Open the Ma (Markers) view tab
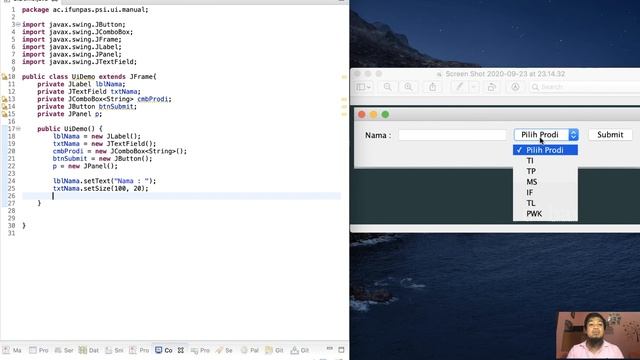The height and width of the screenshot is (360, 640). pyautogui.click(x=12, y=350)
